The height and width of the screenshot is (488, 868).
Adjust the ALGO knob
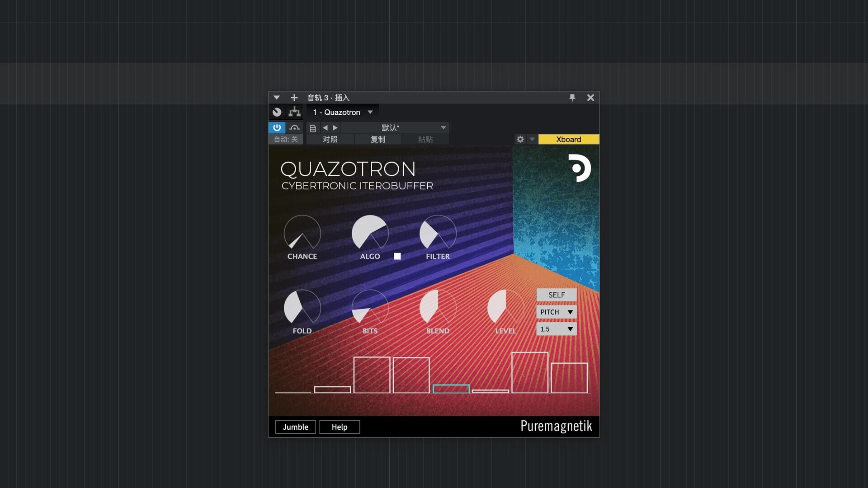point(370,233)
